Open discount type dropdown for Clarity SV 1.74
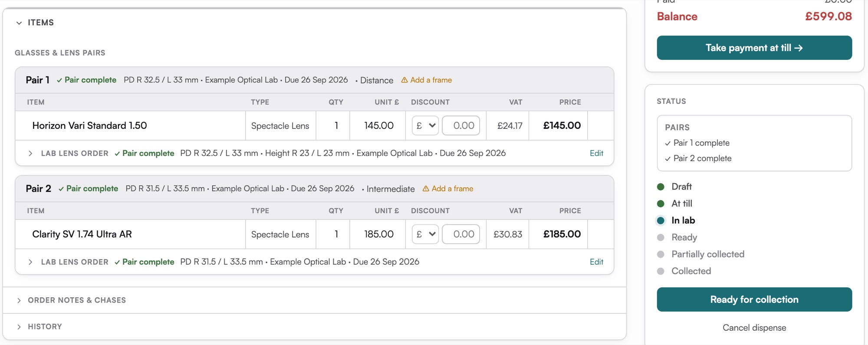The image size is (868, 345). [425, 234]
